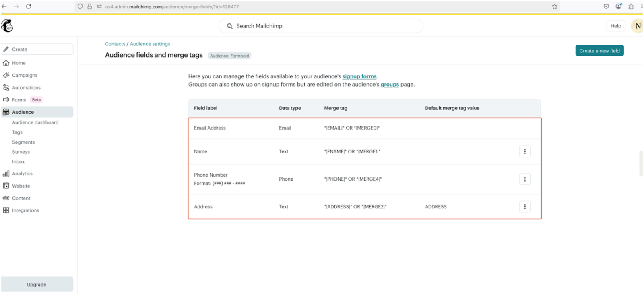
Task: Click the Email Address field label
Action: point(210,128)
